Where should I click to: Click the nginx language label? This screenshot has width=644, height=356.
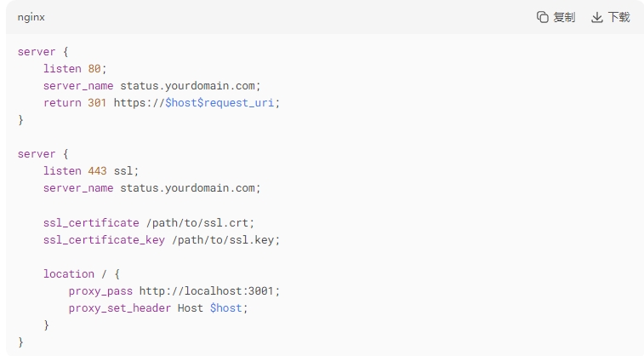pos(31,17)
